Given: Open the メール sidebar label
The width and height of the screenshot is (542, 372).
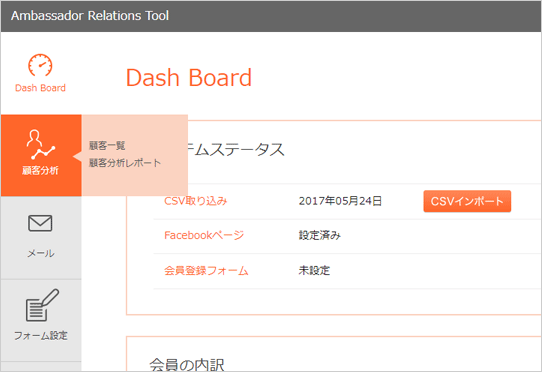Looking at the screenshot, I should click(41, 253).
